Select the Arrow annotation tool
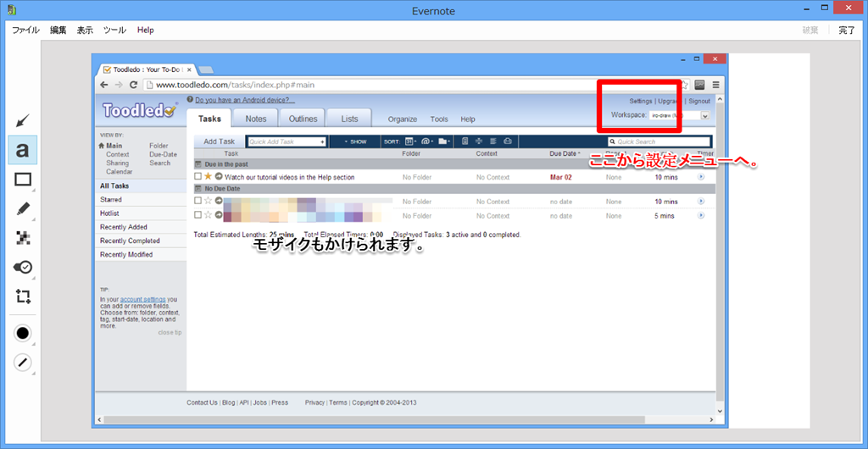 pyautogui.click(x=22, y=120)
